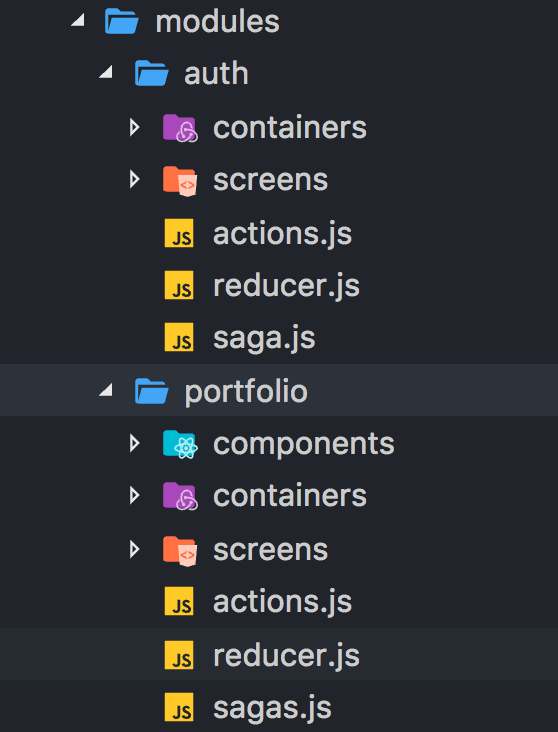Image resolution: width=558 pixels, height=732 pixels.
Task: Select the sagas.js file name
Action: tap(272, 708)
